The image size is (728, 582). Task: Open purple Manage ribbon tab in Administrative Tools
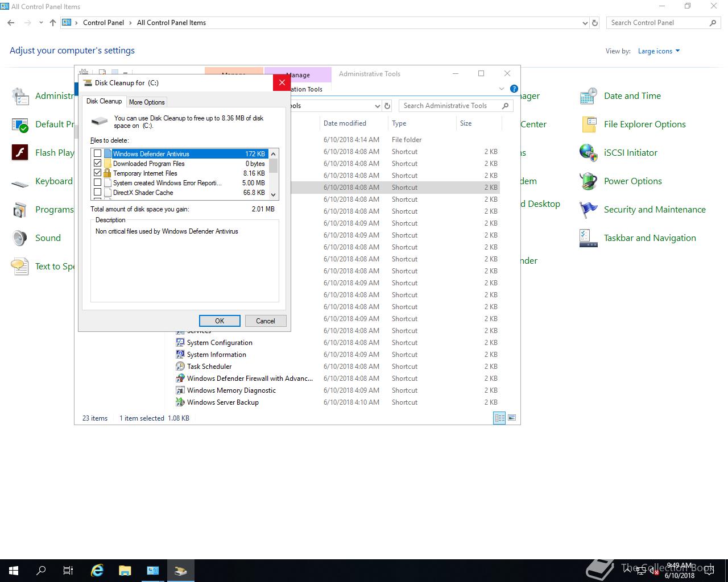[298, 74]
